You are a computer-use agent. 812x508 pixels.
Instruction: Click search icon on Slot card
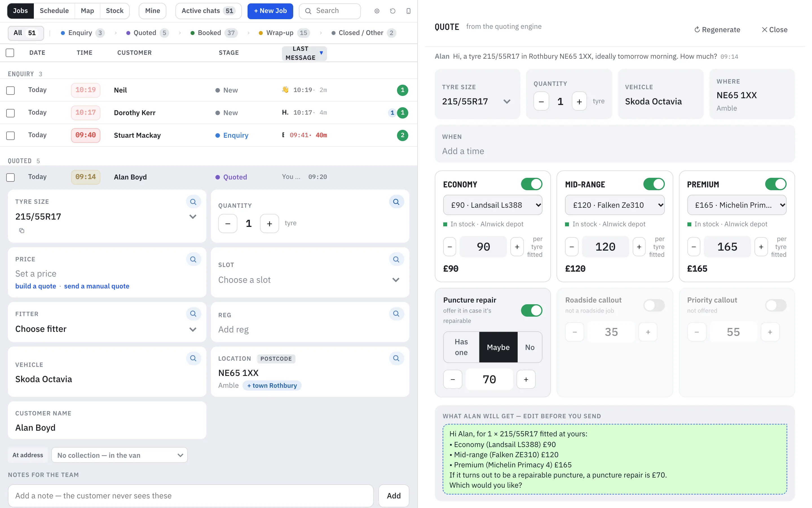tap(396, 259)
